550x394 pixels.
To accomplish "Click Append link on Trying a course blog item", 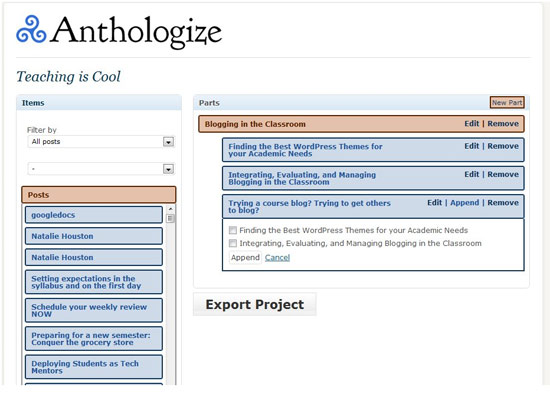I will click(x=464, y=203).
